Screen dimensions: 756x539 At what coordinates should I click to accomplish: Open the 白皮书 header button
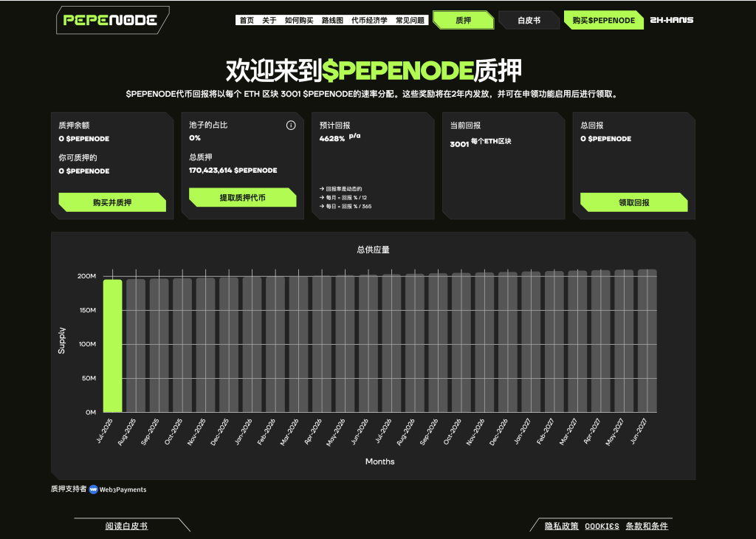529,20
